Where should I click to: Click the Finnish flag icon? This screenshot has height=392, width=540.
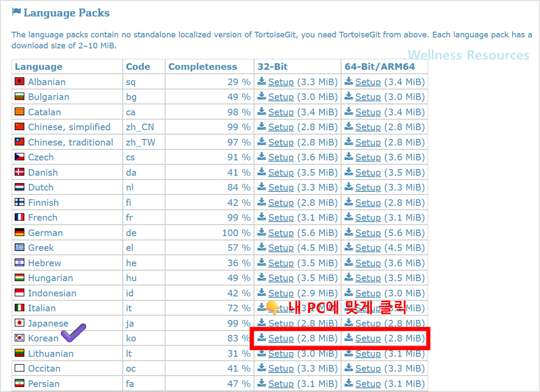click(19, 202)
